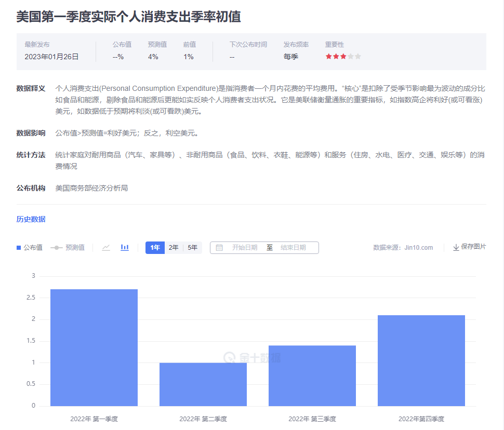The height and width of the screenshot is (430, 504).
Task: Click the 2022年 第一季度 bar in the chart
Action: tap(94, 348)
